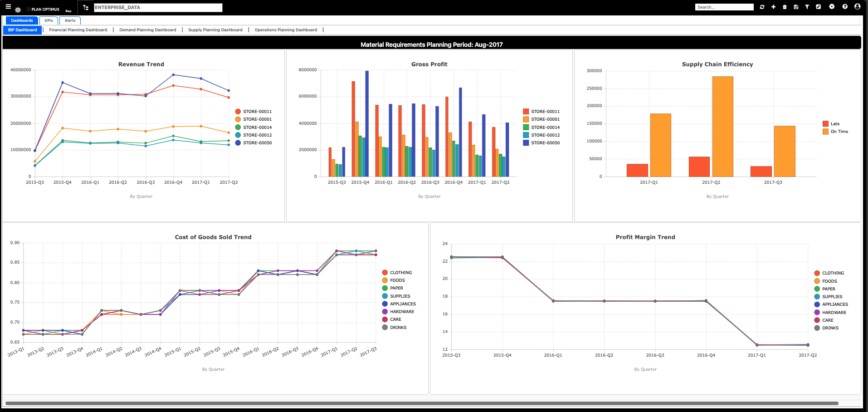Hide DRINKS series in Profit Margin legend
The width and height of the screenshot is (868, 412).
[x=826, y=328]
